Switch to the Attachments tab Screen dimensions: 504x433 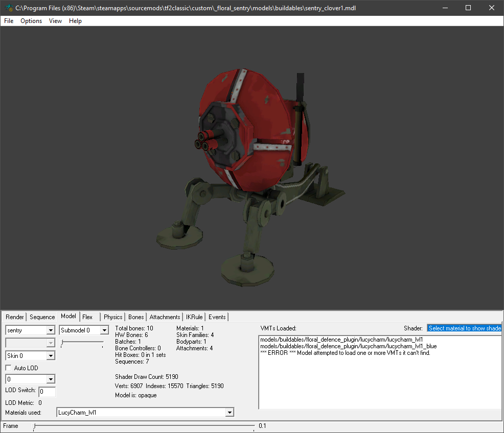pyautogui.click(x=165, y=317)
